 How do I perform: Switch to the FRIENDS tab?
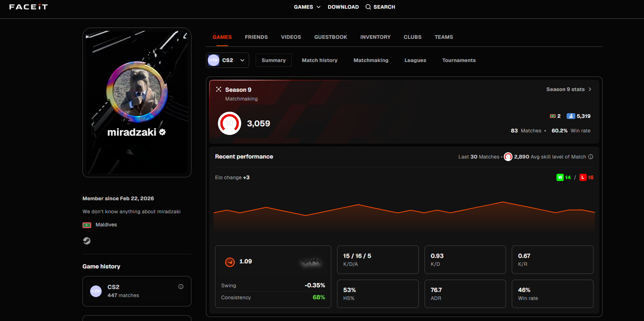tap(256, 37)
